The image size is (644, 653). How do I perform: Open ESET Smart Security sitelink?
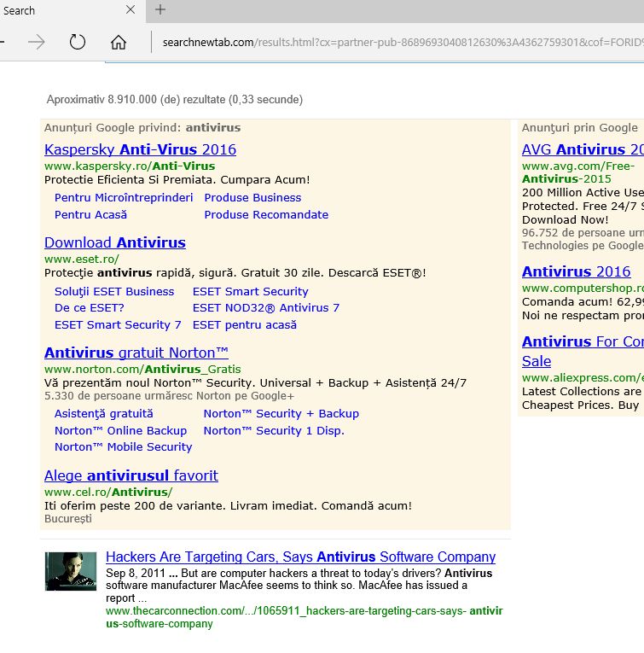click(251, 292)
